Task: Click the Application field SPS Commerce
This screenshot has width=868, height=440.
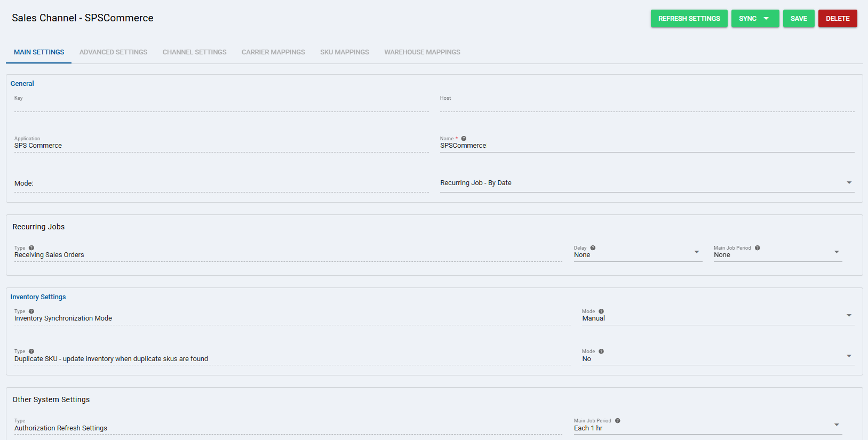Action: point(221,145)
